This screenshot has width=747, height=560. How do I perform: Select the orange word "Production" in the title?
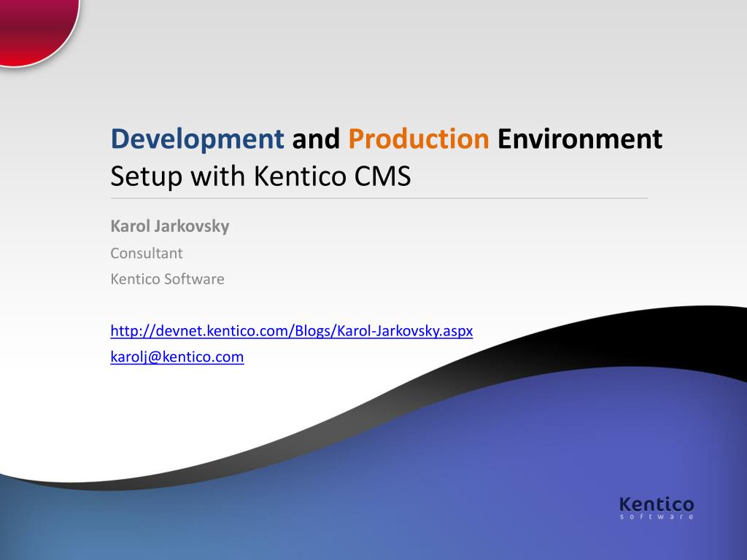click(x=419, y=139)
